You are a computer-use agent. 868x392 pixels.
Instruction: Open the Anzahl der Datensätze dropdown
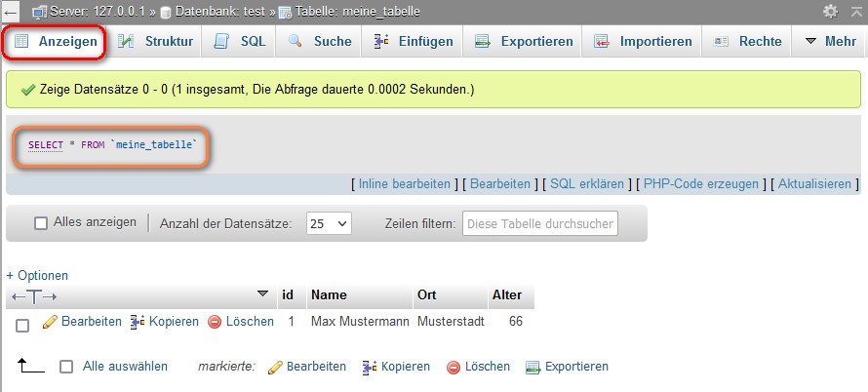pos(329,223)
